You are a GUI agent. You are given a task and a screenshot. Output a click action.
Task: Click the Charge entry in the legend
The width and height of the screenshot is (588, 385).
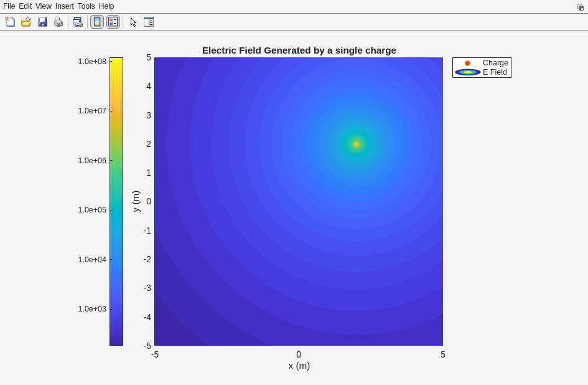pos(495,63)
